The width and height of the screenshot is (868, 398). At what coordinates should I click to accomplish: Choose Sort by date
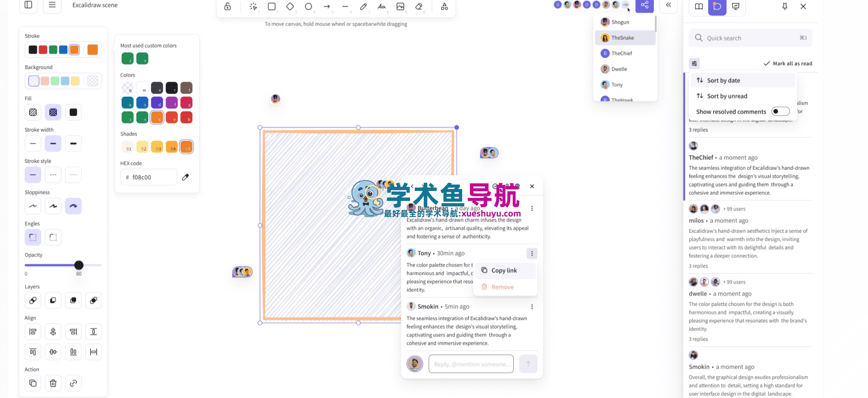pyautogui.click(x=743, y=81)
